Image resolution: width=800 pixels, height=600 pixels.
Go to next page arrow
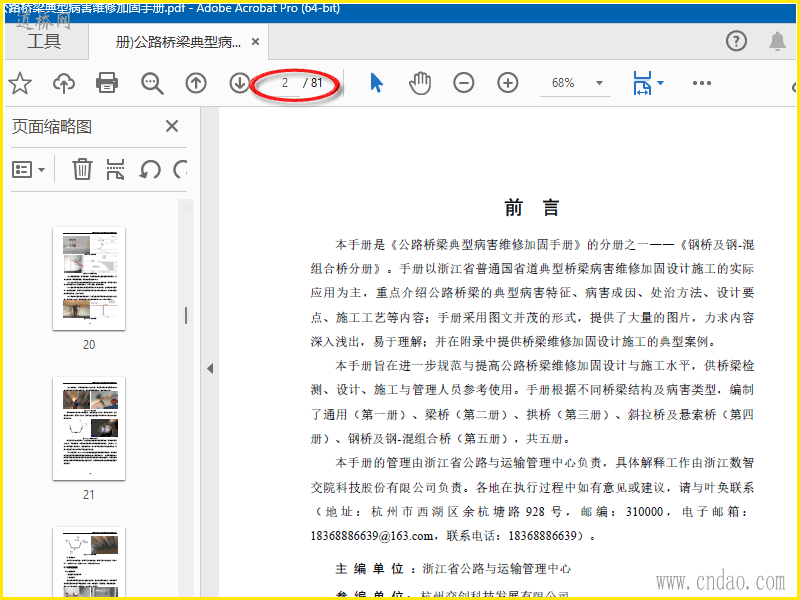pyautogui.click(x=239, y=83)
